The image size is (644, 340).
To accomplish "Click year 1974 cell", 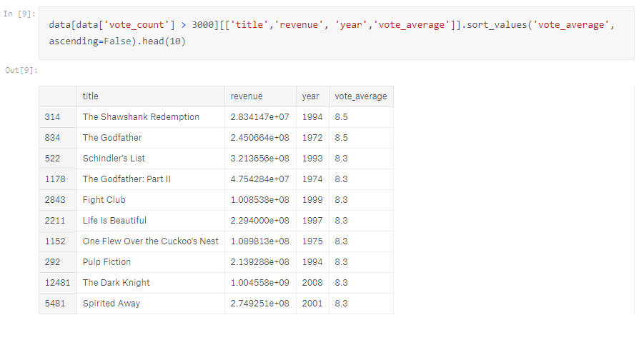I will pyautogui.click(x=312, y=179).
